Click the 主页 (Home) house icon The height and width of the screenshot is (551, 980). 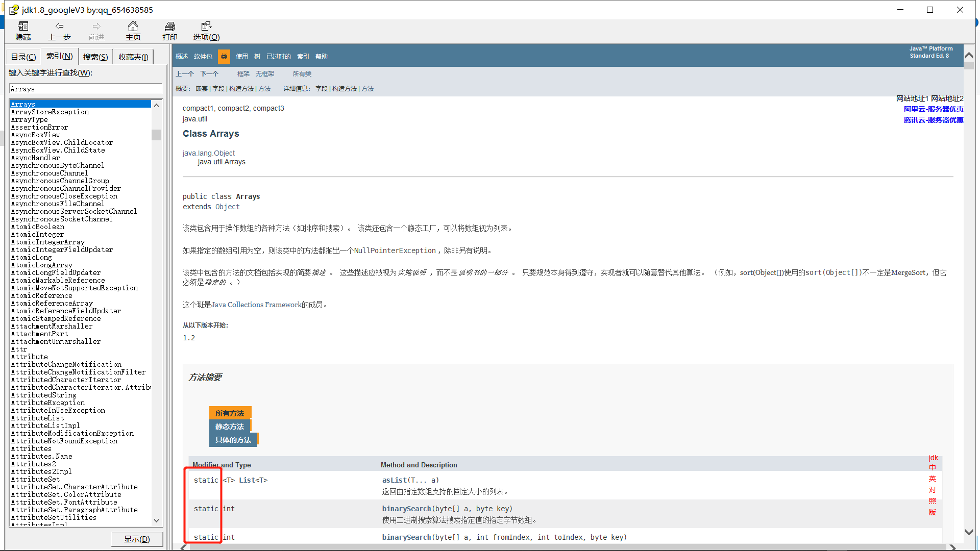pos(133,27)
